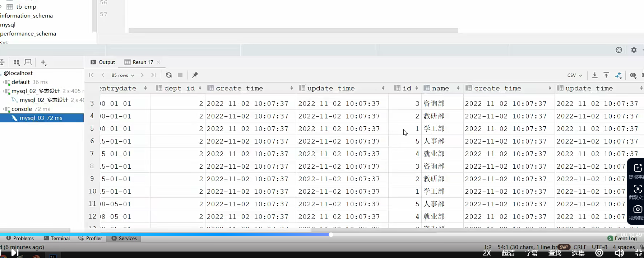Sort by entrydate column arrows

point(145,88)
